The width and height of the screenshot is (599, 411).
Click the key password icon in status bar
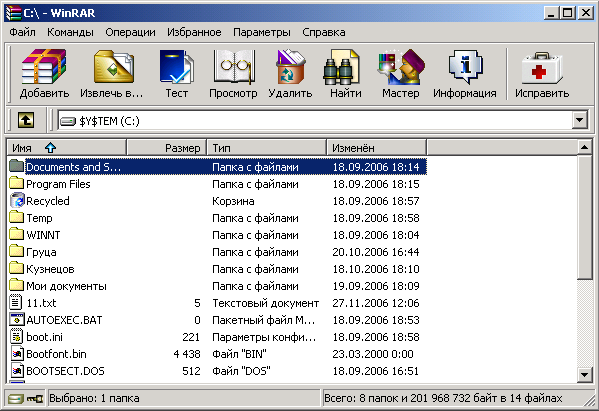[x=36, y=399]
